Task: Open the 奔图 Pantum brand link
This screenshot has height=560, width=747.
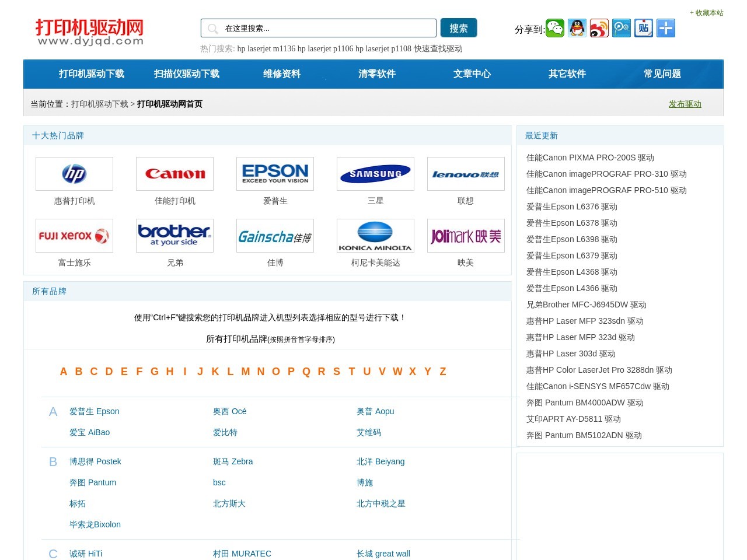Action: [93, 482]
